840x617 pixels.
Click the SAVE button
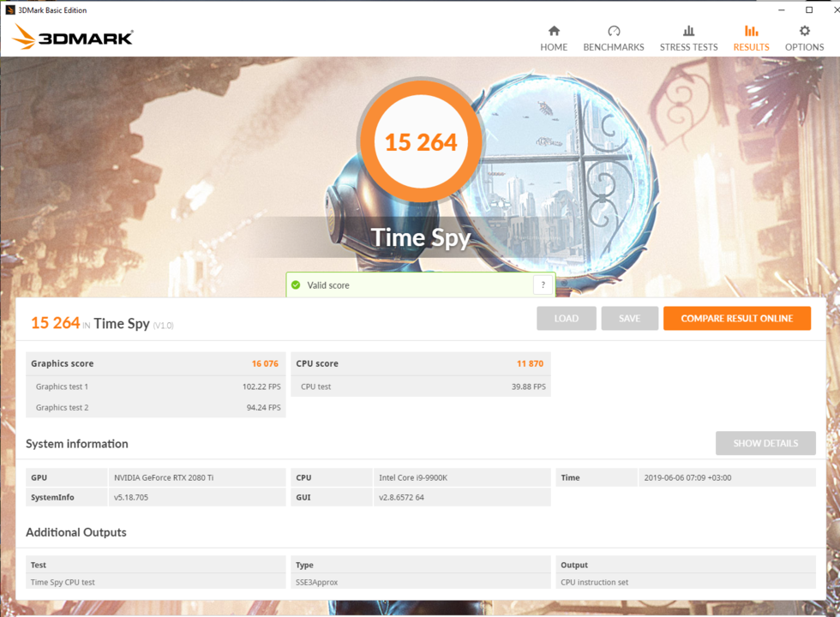coord(629,318)
